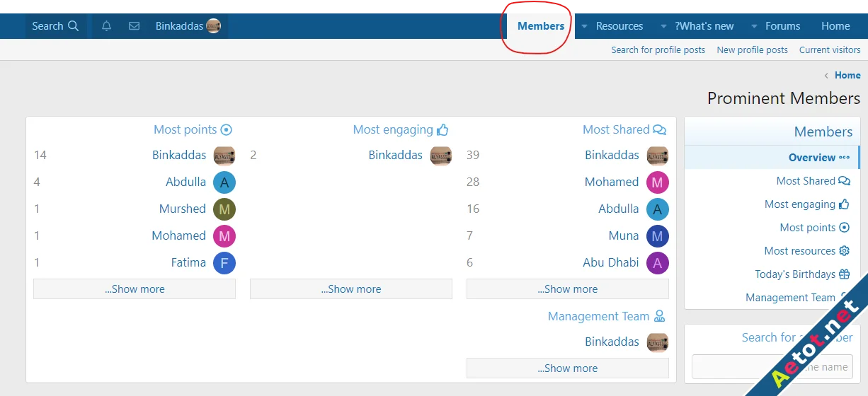Click the Most resources gear icon in sidebar

(x=844, y=251)
